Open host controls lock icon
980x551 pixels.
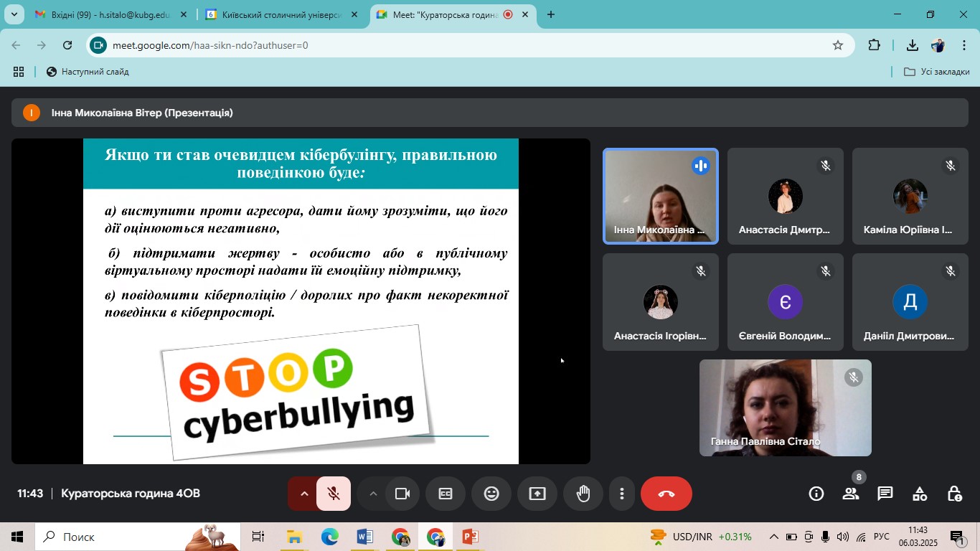(954, 494)
